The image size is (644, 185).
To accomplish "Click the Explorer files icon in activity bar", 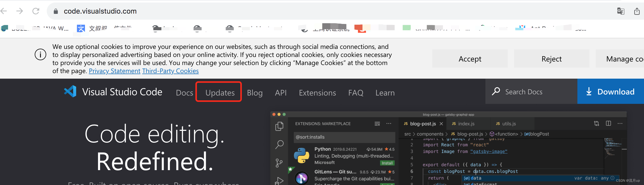I will tap(279, 126).
